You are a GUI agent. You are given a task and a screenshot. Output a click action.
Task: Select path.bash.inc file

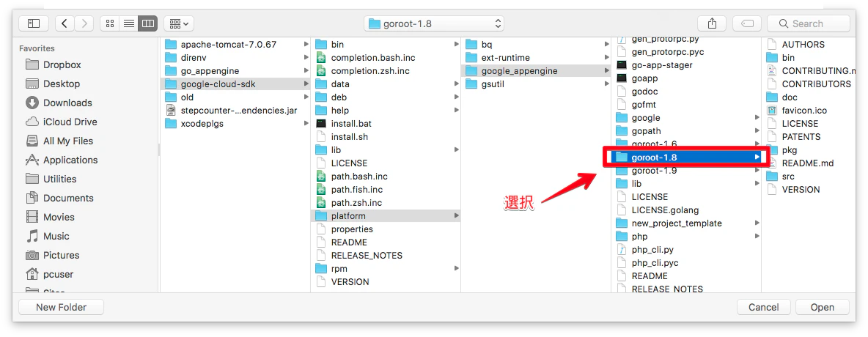tap(386, 177)
